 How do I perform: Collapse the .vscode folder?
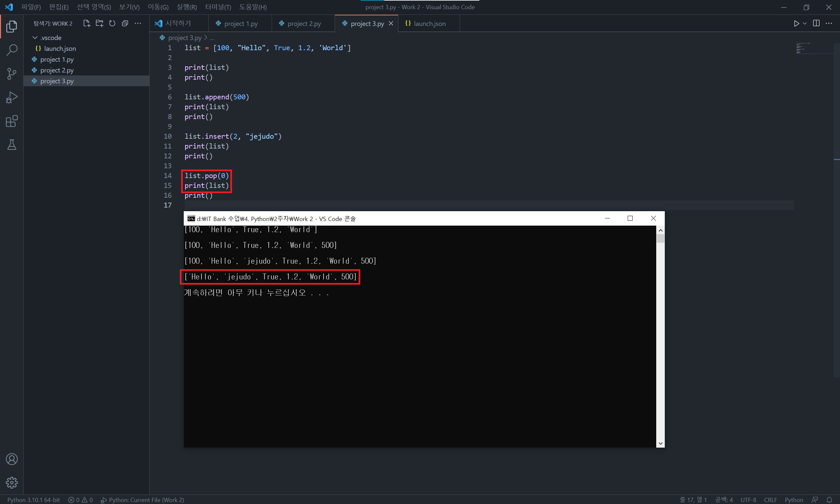pos(35,38)
